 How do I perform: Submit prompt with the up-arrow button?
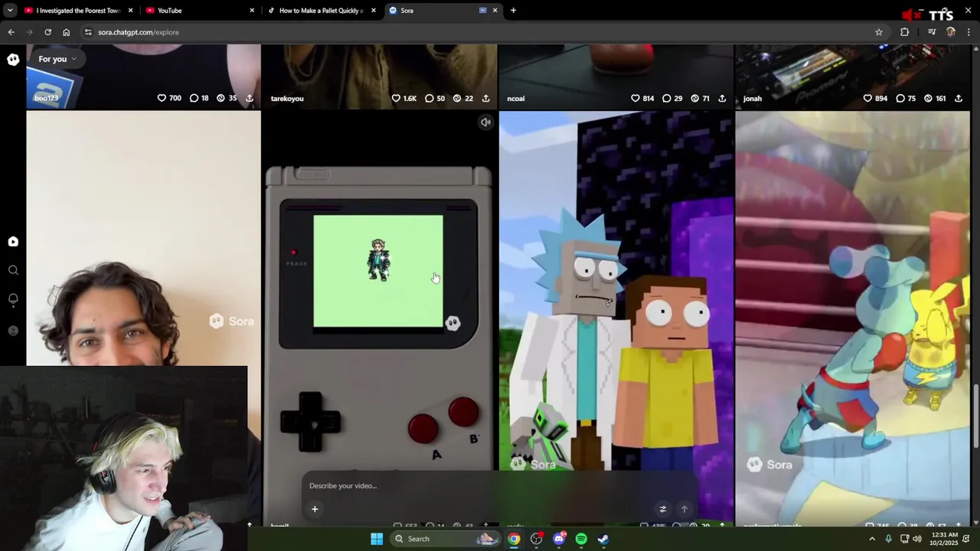tap(684, 509)
